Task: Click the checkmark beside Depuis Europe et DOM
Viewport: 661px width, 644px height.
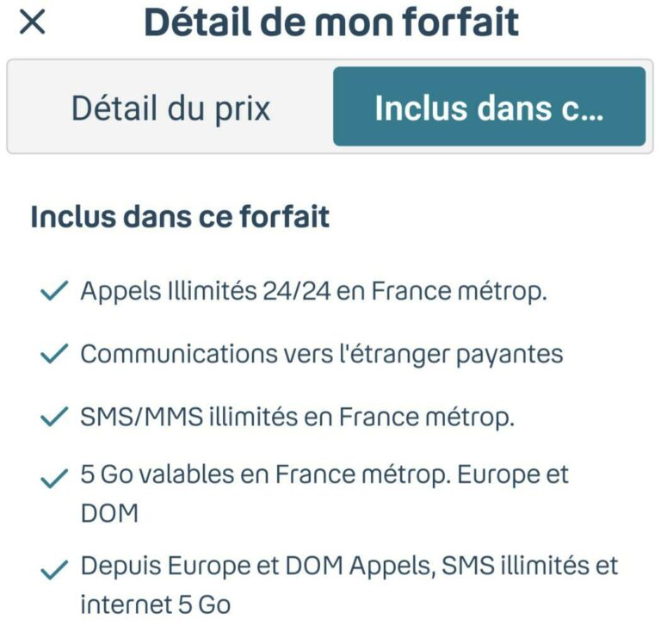Action: 54,570
